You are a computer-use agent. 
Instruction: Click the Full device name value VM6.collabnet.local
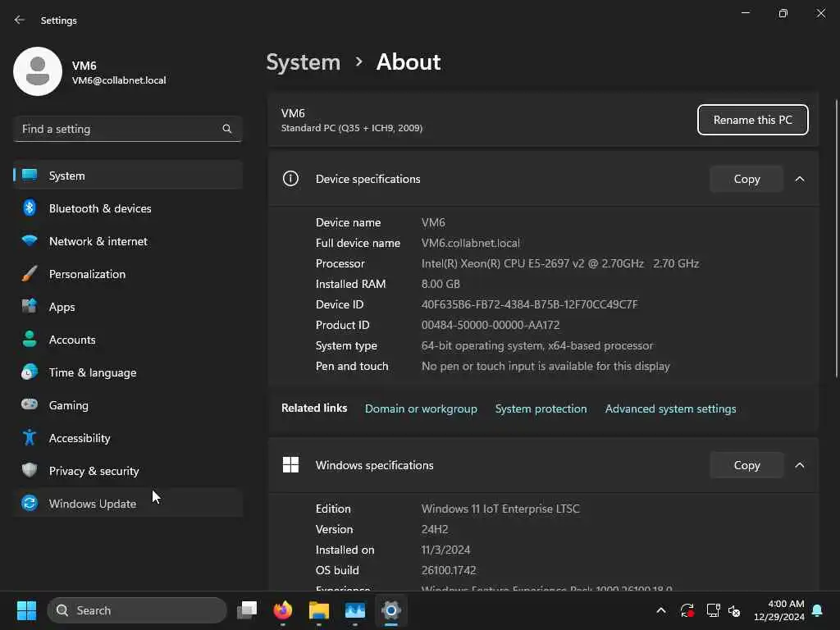tap(470, 243)
